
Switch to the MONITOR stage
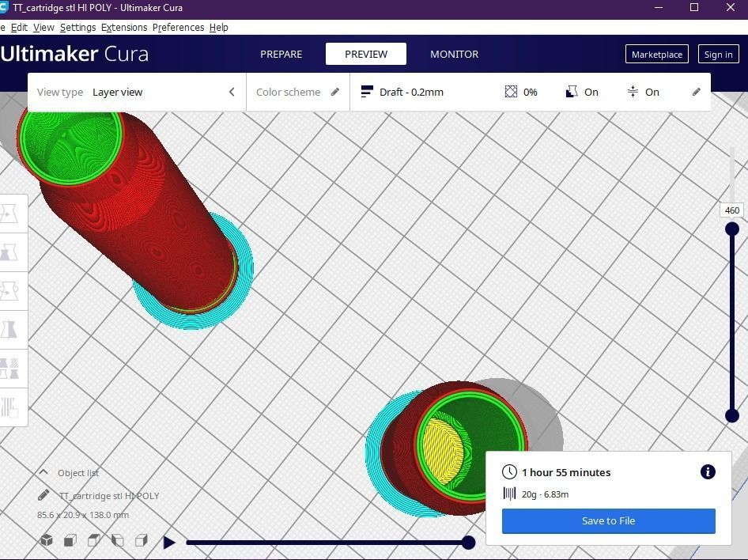(x=454, y=54)
